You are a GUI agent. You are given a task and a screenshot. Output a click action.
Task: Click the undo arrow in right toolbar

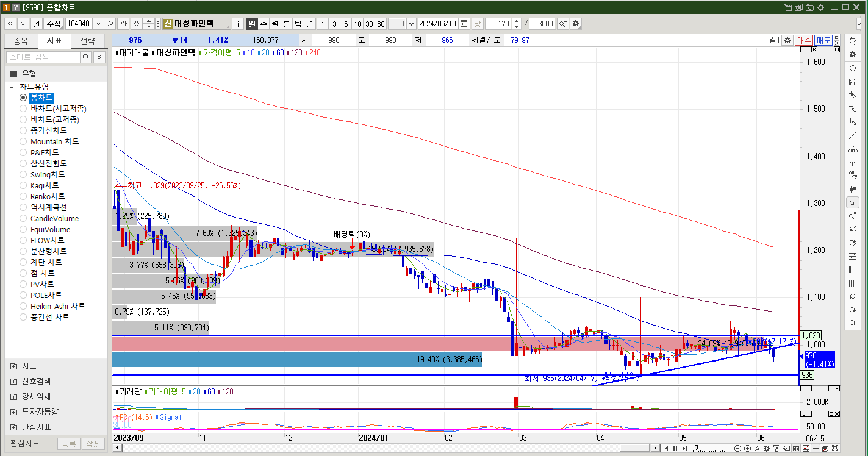pos(853,296)
